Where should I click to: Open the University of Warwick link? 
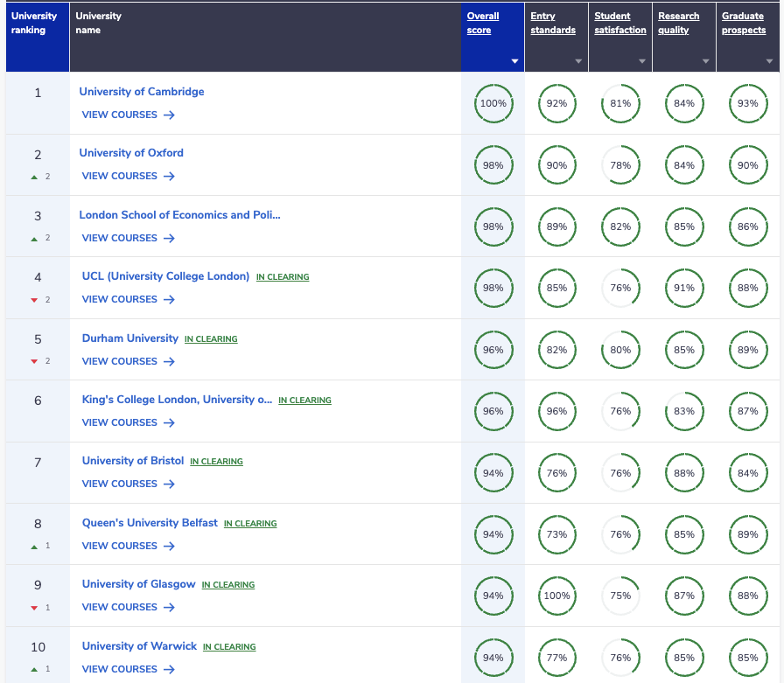[x=139, y=646]
